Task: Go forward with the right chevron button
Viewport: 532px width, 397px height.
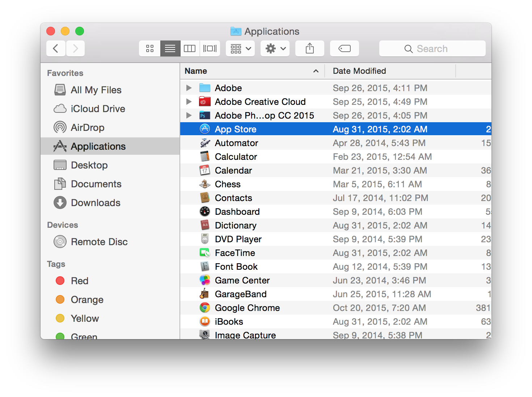Action: coord(75,48)
